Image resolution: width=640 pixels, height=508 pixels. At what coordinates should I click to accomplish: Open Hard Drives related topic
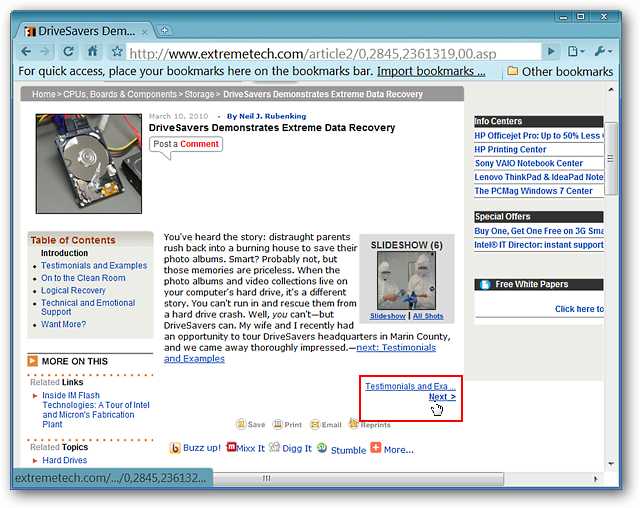pyautogui.click(x=64, y=460)
